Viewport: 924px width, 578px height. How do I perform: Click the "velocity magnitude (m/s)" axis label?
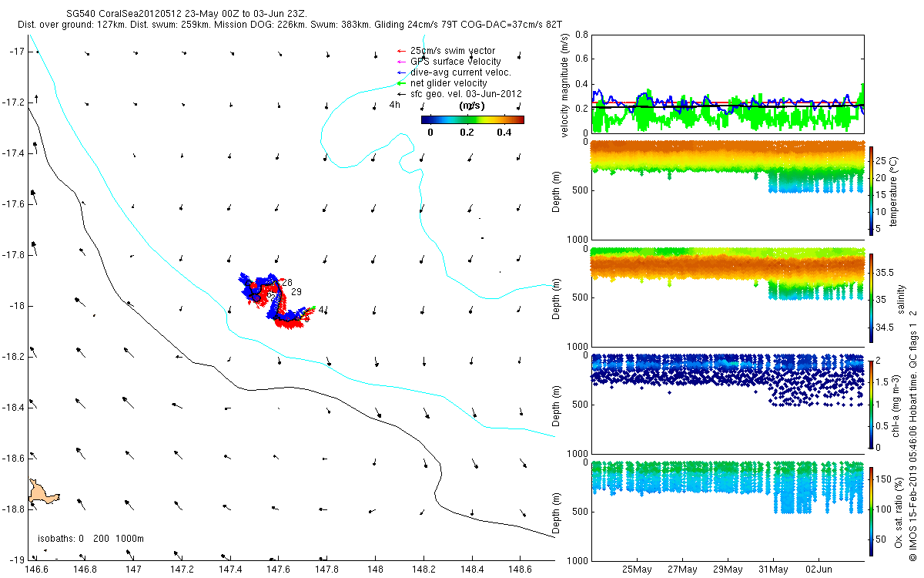(x=565, y=84)
